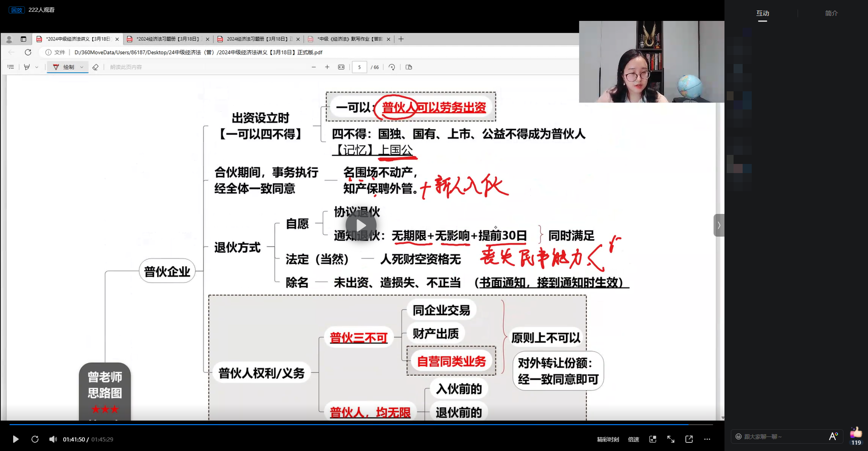Click the replay/reload icon beside play

tap(35, 439)
